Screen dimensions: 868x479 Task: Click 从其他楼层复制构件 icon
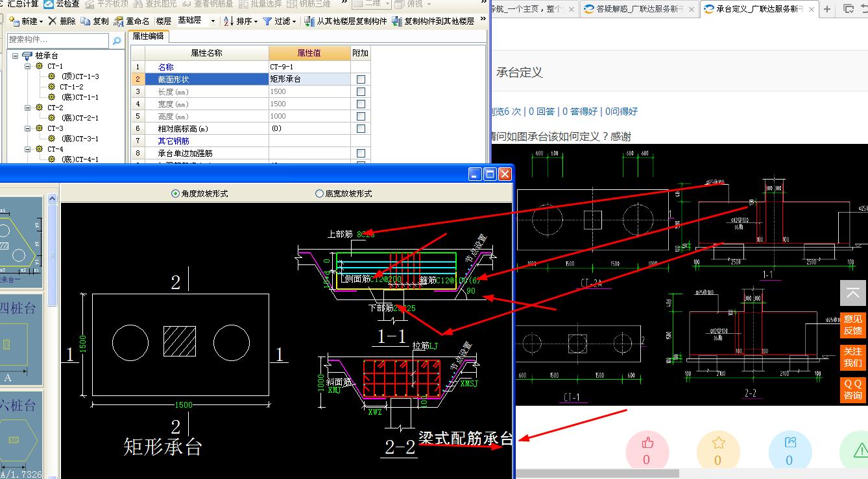[x=309, y=21]
